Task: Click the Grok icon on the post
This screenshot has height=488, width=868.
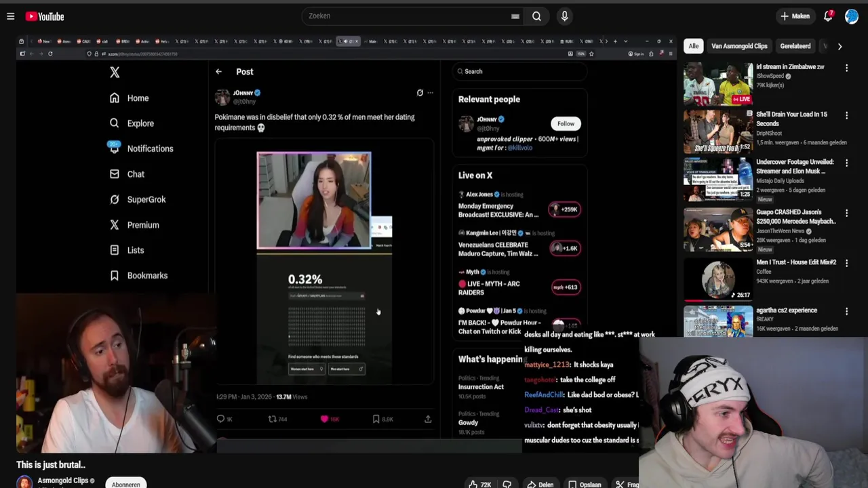Action: 420,93
